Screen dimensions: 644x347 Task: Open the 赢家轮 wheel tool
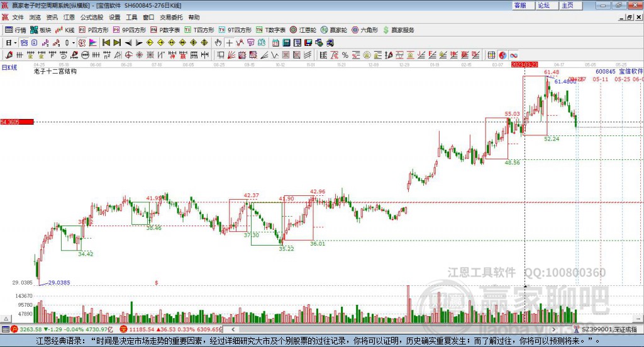coord(333,30)
